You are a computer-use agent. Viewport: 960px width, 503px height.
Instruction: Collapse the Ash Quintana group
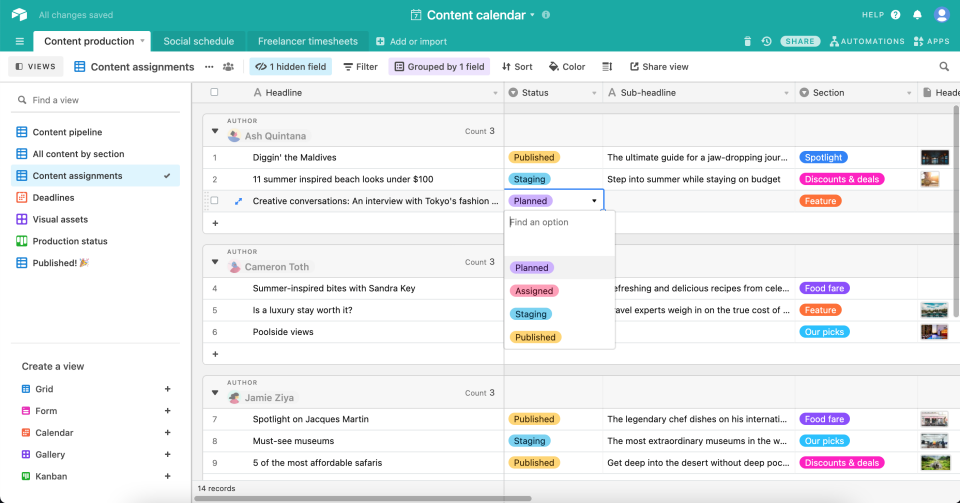click(214, 131)
